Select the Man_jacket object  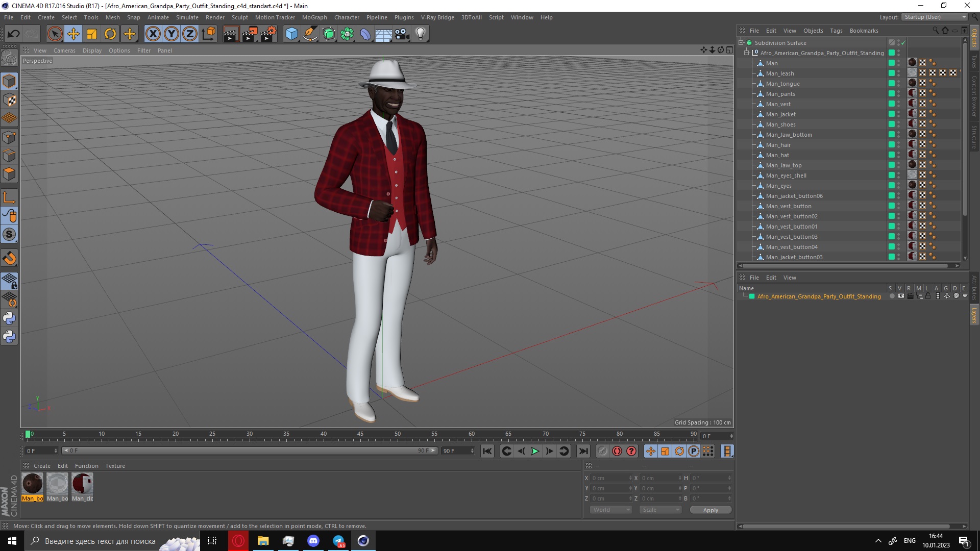pos(780,114)
